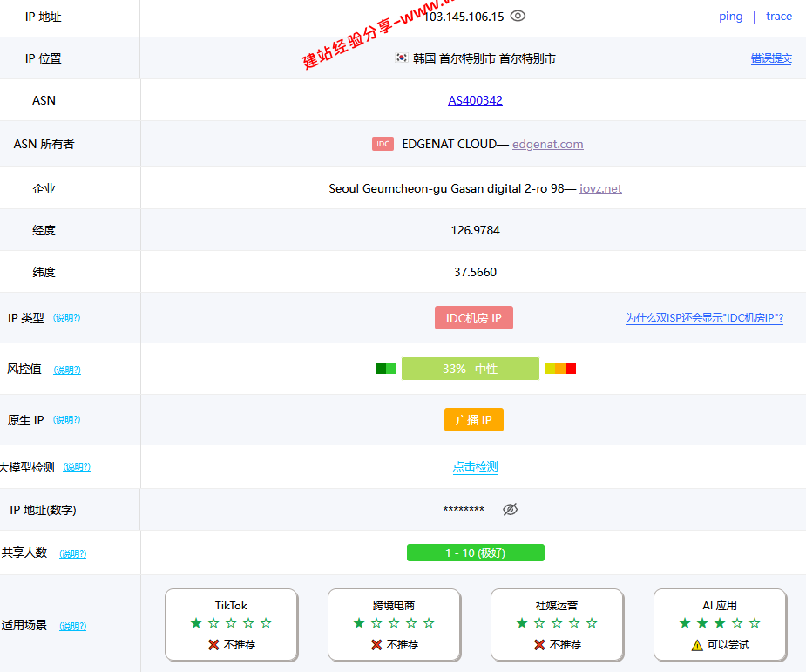The width and height of the screenshot is (806, 672).
Task: Click the 企业 row label
Action: pyautogui.click(x=44, y=188)
